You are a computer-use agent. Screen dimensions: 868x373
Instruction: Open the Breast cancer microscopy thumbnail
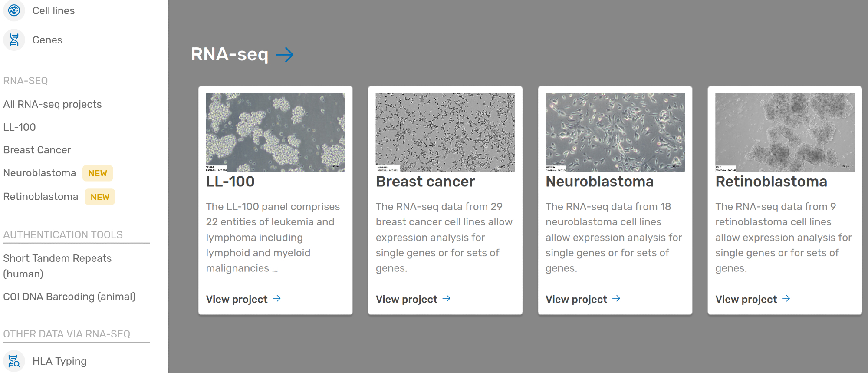pos(445,132)
